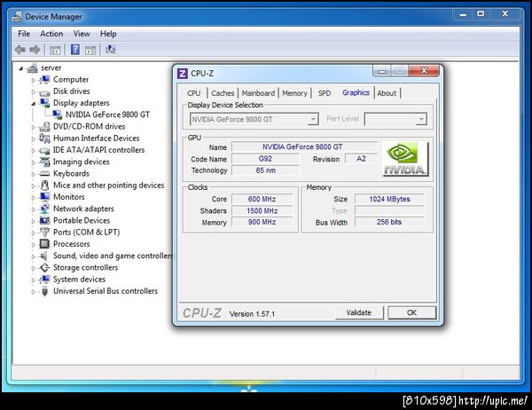Click the Shaders clock value 1500 MHz
The height and width of the screenshot is (410, 532).
coord(262,211)
